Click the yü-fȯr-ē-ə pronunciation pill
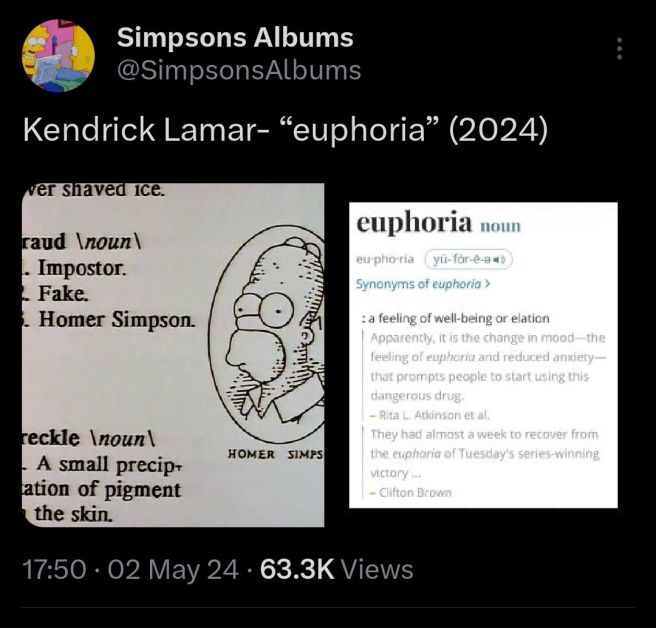This screenshot has width=656, height=628. 468,259
